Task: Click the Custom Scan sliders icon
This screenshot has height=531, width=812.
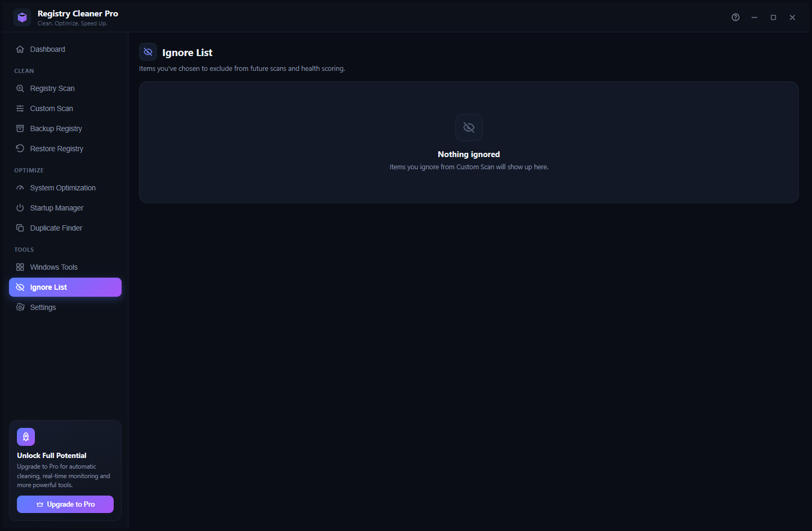Action: (20, 108)
